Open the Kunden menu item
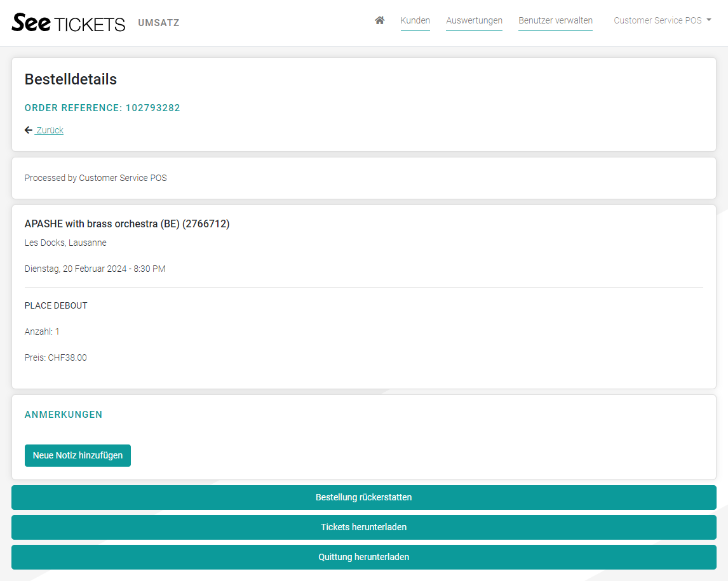The width and height of the screenshot is (728, 581). pyautogui.click(x=415, y=20)
